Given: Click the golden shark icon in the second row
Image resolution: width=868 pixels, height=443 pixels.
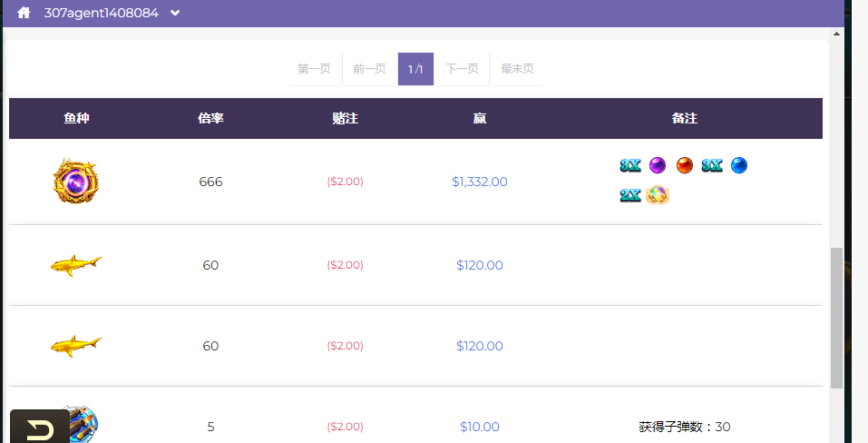Looking at the screenshot, I should [75, 264].
